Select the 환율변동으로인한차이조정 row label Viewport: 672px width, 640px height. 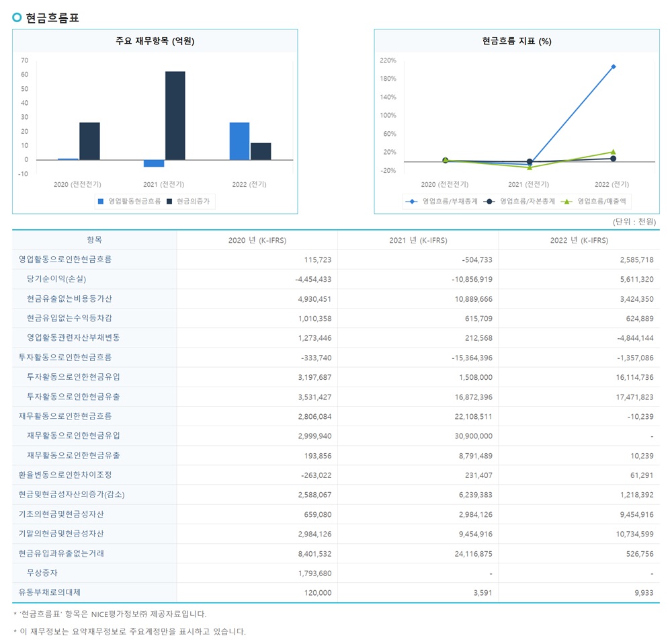[x=65, y=475]
